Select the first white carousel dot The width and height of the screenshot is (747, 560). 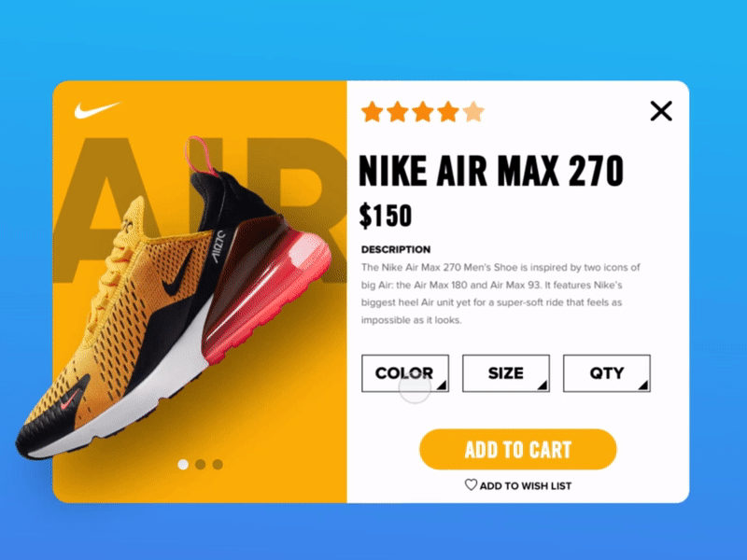click(x=183, y=464)
